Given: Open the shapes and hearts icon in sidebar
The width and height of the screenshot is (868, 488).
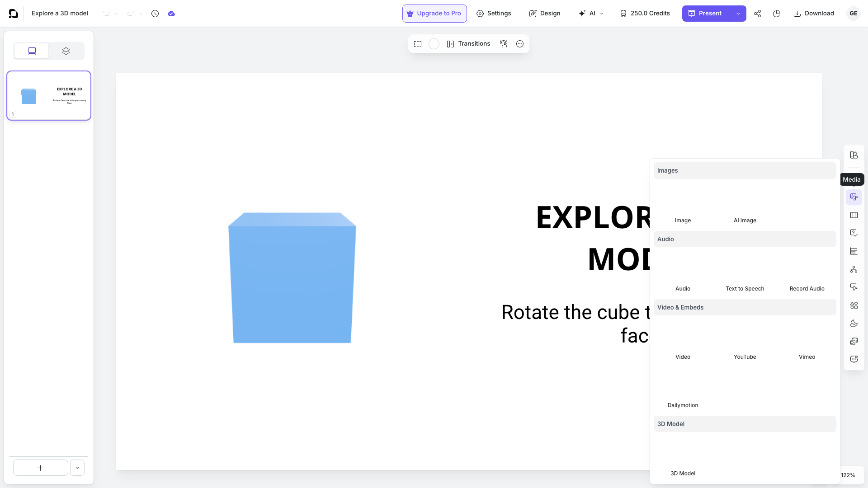Looking at the screenshot, I should coord(854,305).
